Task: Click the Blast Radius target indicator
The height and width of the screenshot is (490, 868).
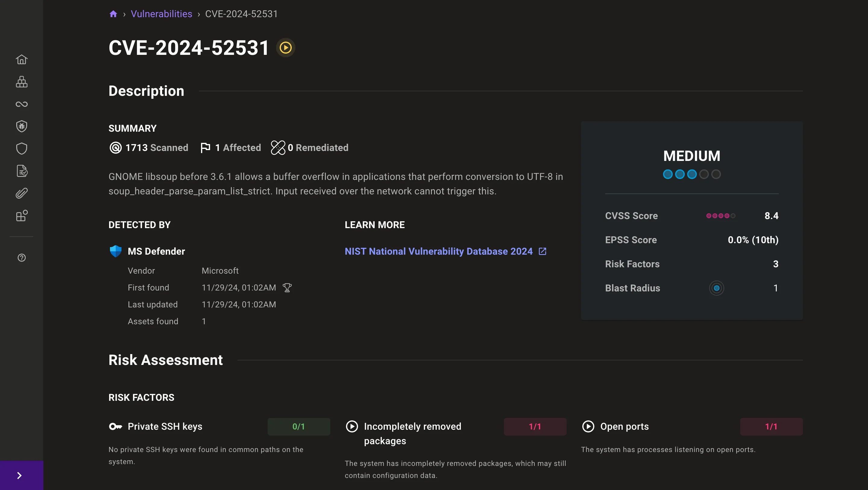Action: 716,288
